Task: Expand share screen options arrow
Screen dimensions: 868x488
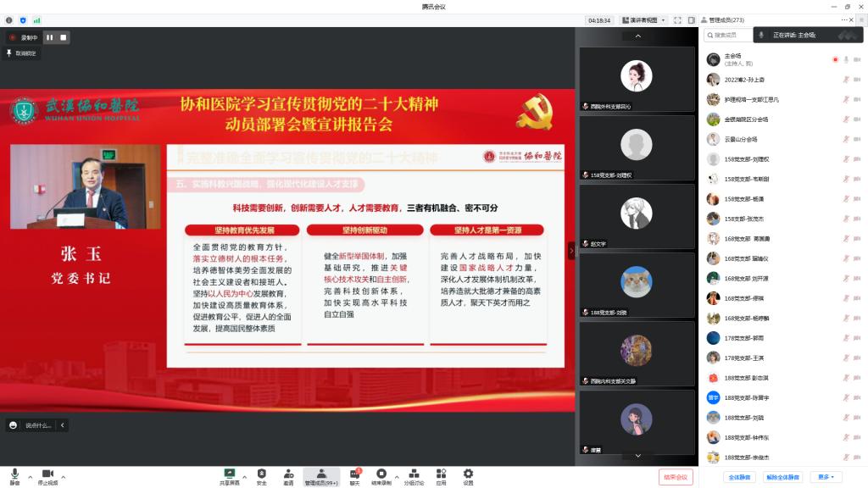Action: (244, 476)
